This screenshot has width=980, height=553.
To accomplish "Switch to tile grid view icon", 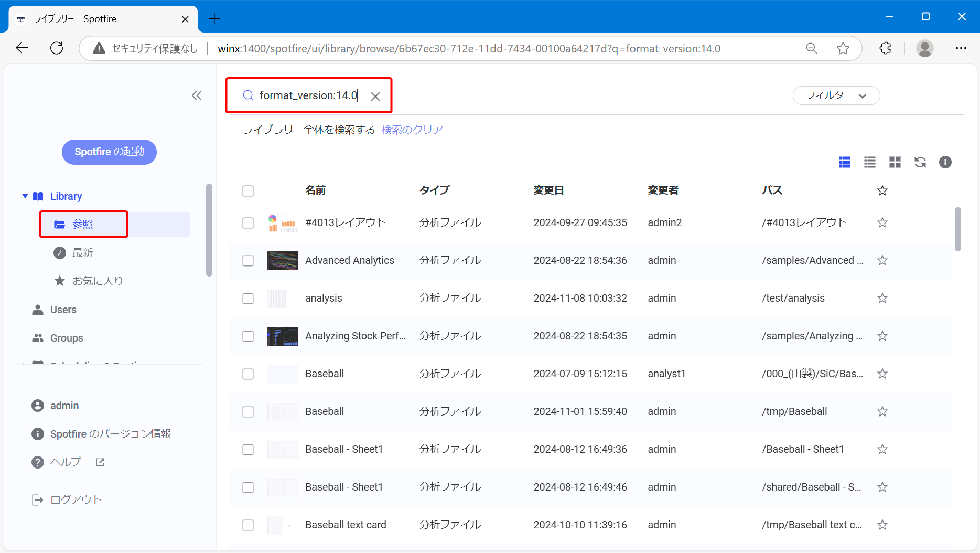I will click(x=895, y=162).
